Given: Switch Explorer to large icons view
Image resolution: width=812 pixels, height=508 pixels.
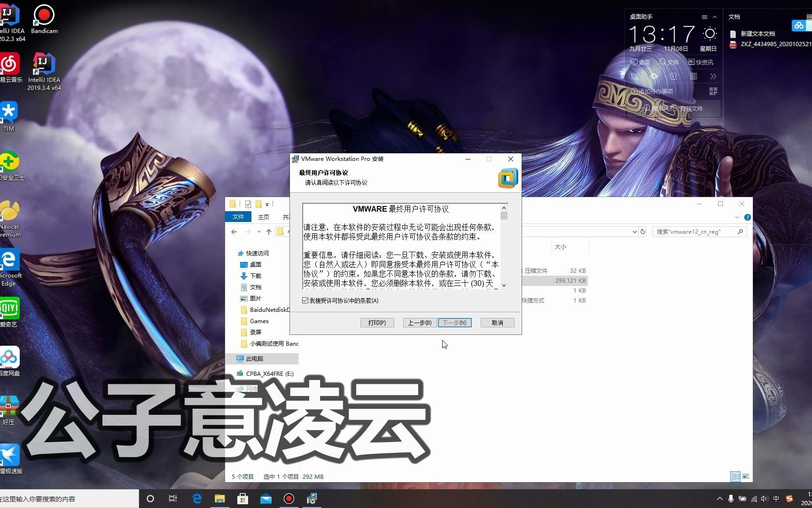Looking at the screenshot, I should [x=745, y=476].
